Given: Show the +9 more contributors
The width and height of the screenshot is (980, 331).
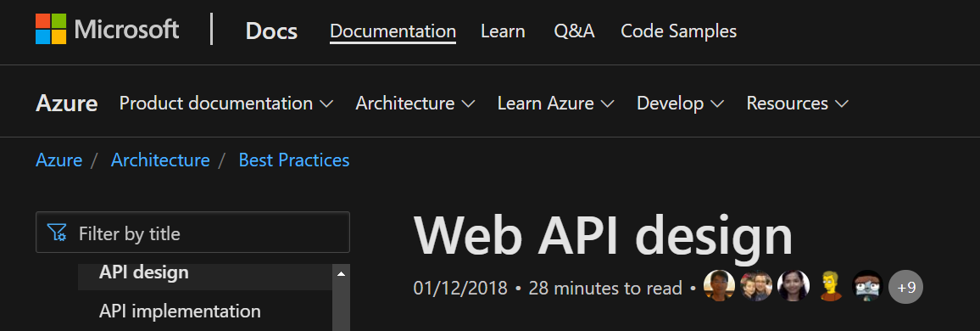Looking at the screenshot, I should 905,287.
